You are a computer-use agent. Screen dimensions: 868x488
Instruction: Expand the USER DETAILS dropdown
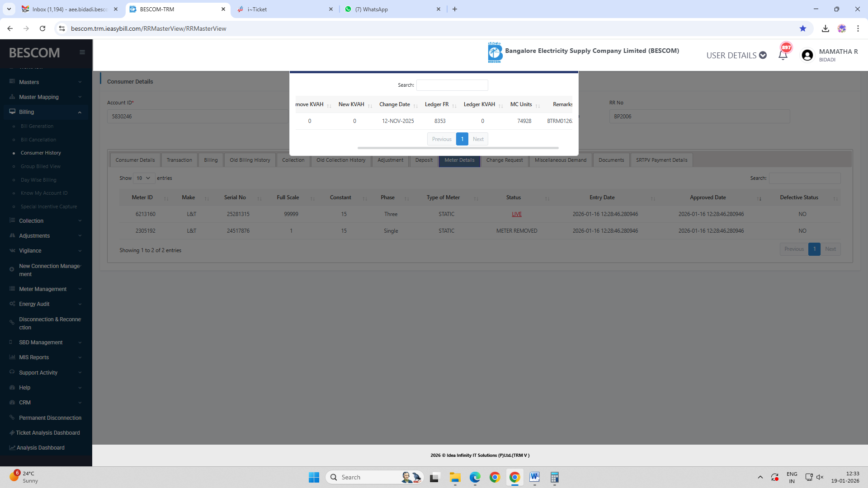click(736, 55)
